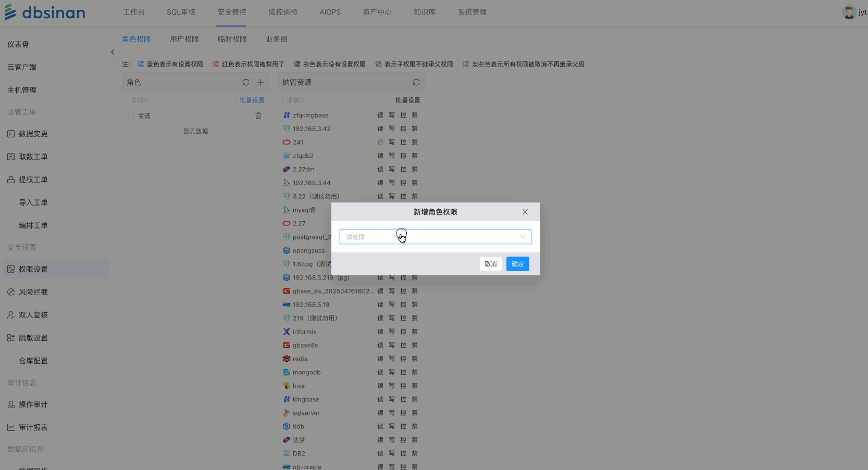868x470 pixels.
Task: Click the dbsinan logo
Action: 45,12
